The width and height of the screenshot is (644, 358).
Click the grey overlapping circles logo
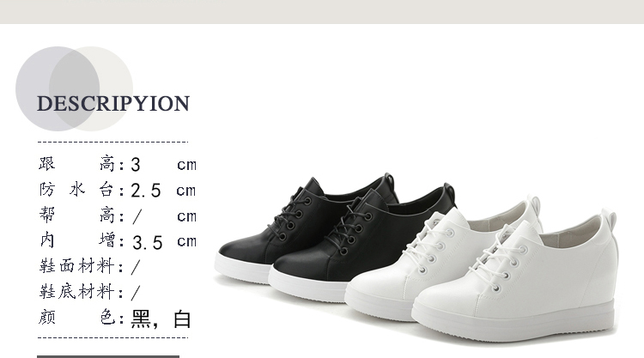[74, 88]
